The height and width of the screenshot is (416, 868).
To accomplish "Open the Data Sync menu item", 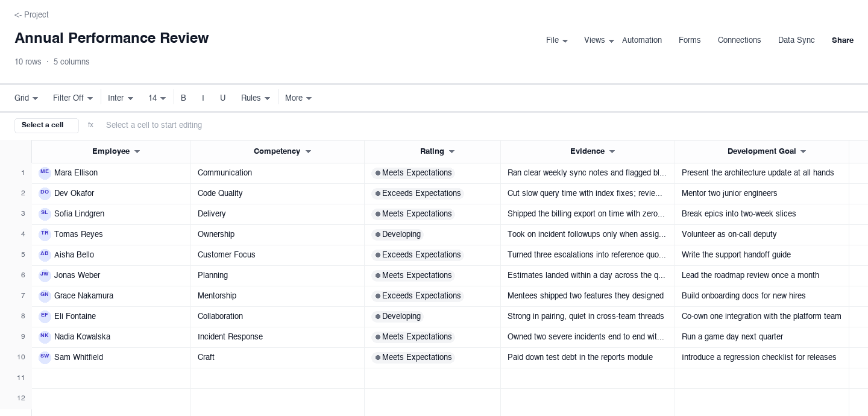I will (796, 40).
